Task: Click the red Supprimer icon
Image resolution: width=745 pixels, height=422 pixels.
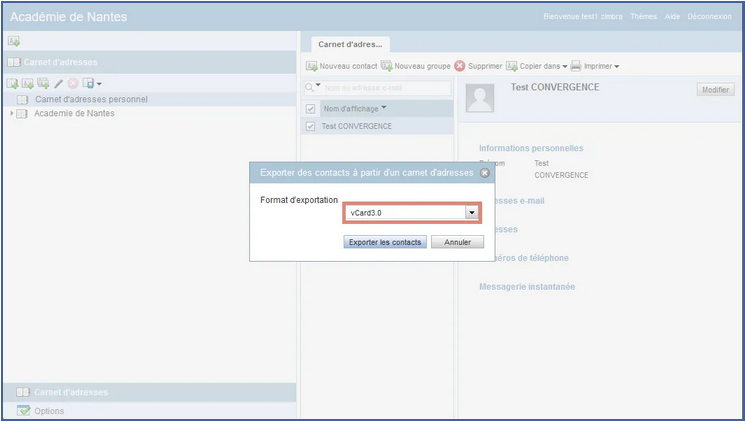Action: pyautogui.click(x=460, y=66)
